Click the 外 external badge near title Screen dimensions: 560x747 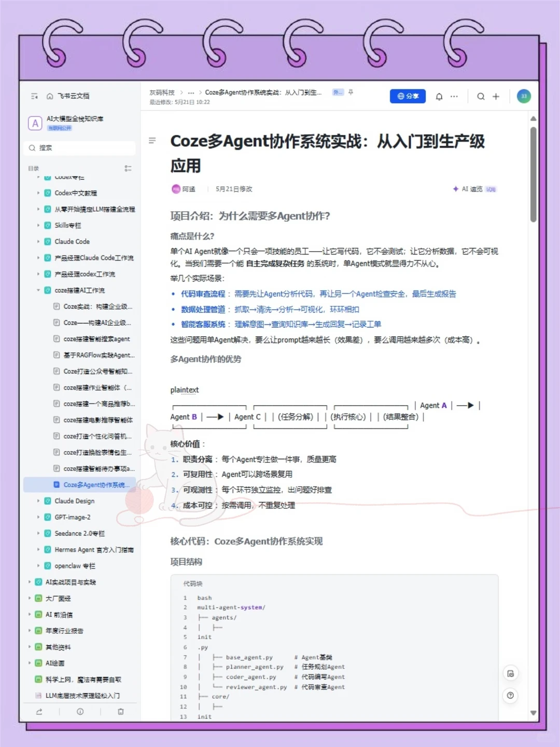pyautogui.click(x=338, y=92)
